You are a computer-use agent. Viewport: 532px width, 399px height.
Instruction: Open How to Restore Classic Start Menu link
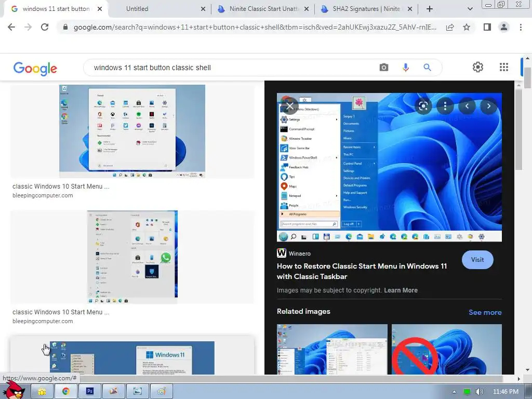[x=362, y=271]
